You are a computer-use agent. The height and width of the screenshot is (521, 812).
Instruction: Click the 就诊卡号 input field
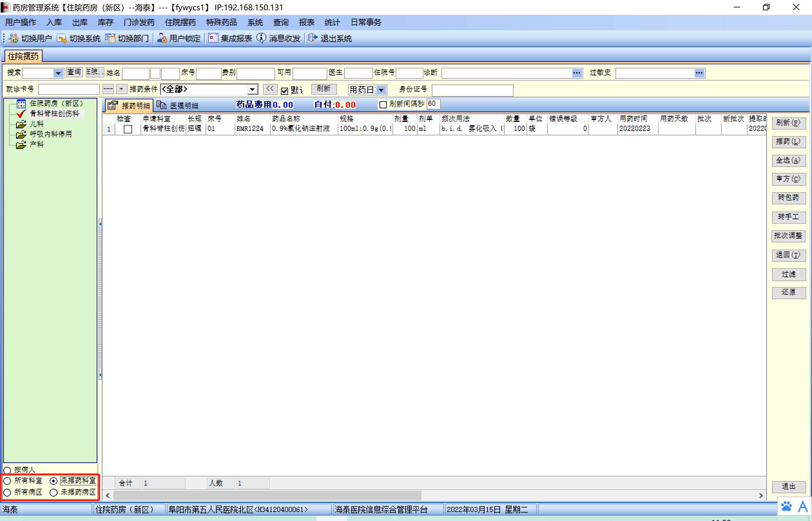click(x=69, y=90)
